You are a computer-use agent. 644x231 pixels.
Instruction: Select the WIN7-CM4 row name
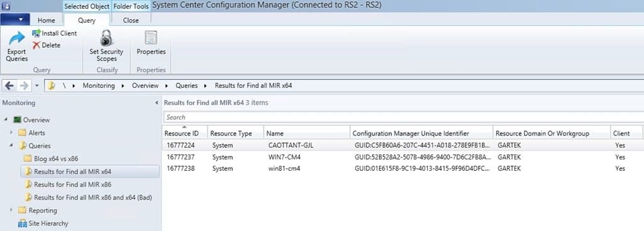click(285, 157)
